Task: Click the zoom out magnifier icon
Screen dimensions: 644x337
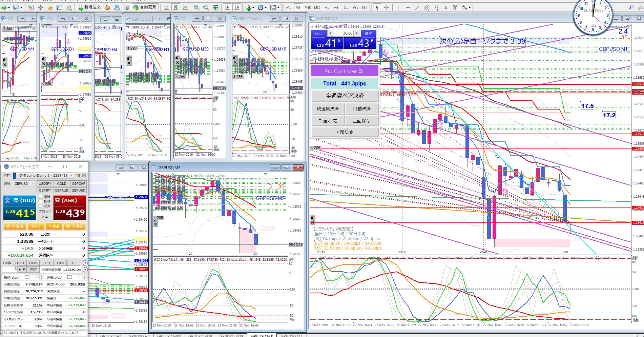Action: coord(206,7)
